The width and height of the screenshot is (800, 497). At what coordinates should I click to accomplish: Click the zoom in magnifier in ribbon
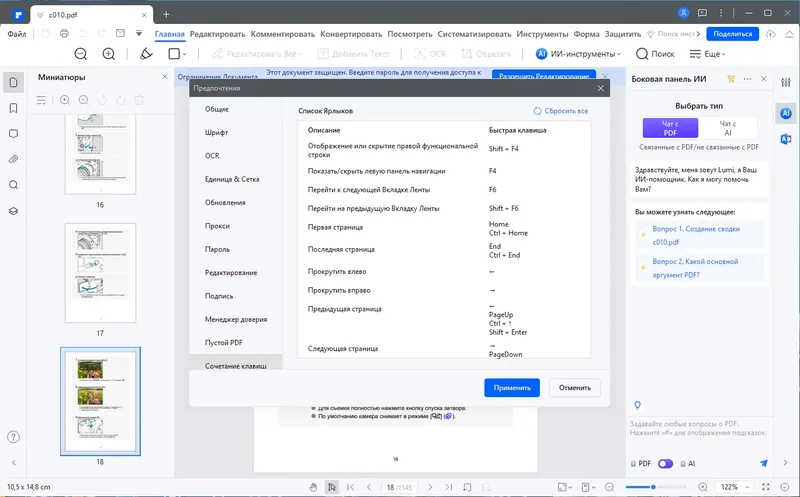[109, 54]
